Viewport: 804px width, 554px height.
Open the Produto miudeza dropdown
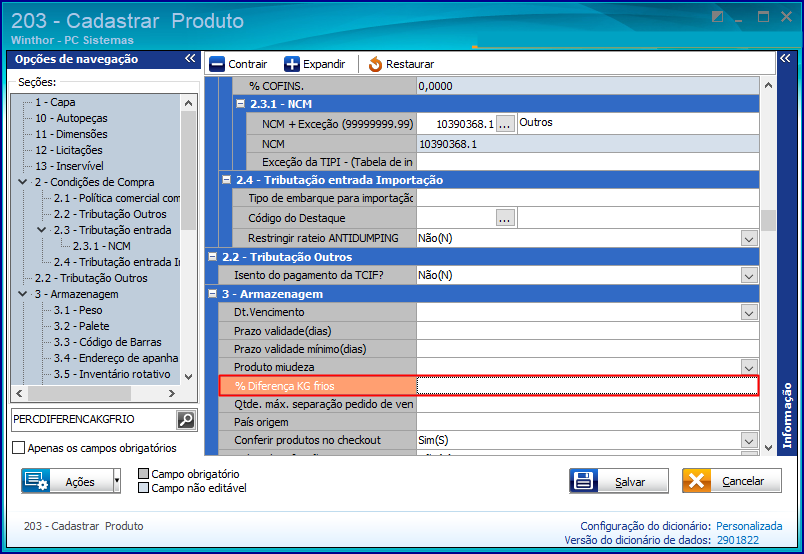[749, 367]
